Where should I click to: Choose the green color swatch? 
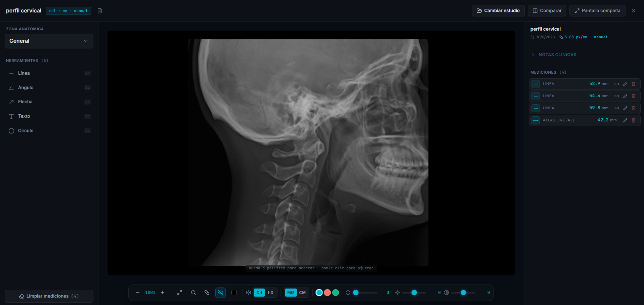pos(336,293)
